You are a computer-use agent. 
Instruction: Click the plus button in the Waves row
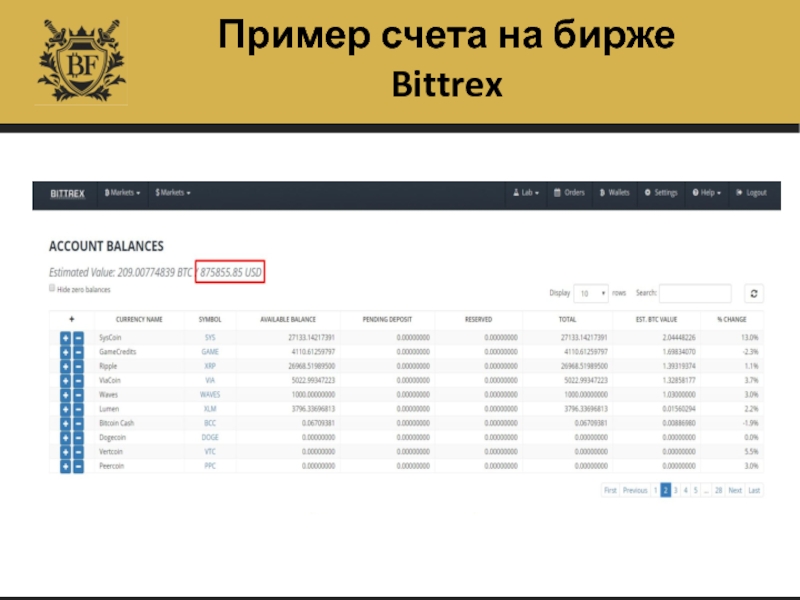[x=65, y=395]
